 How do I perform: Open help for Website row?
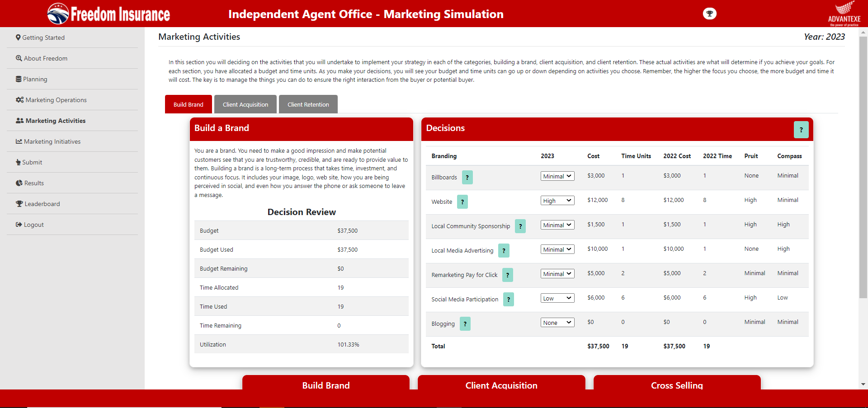462,202
